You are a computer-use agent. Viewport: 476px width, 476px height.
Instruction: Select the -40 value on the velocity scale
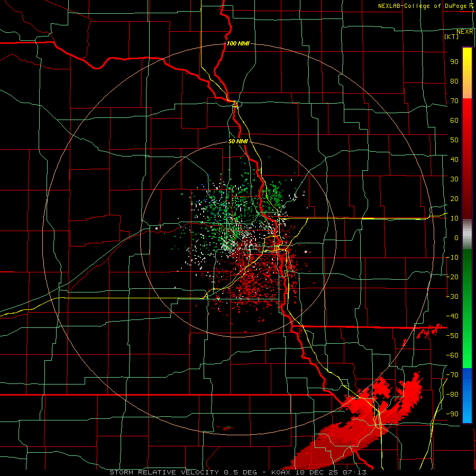452,316
